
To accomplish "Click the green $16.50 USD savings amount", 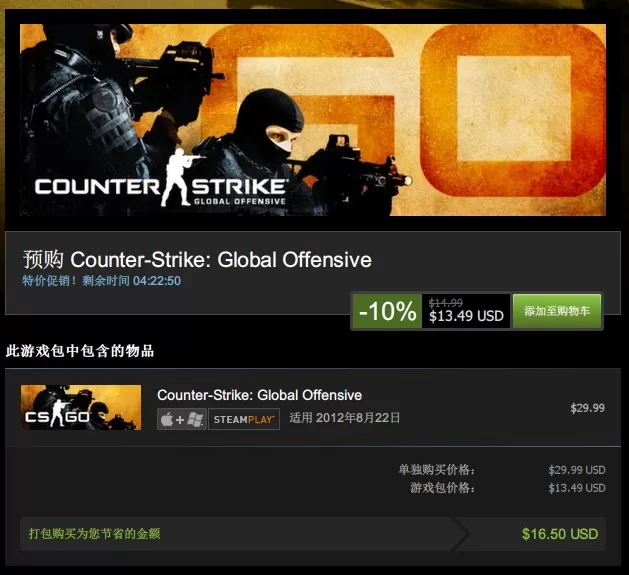I will [x=560, y=534].
